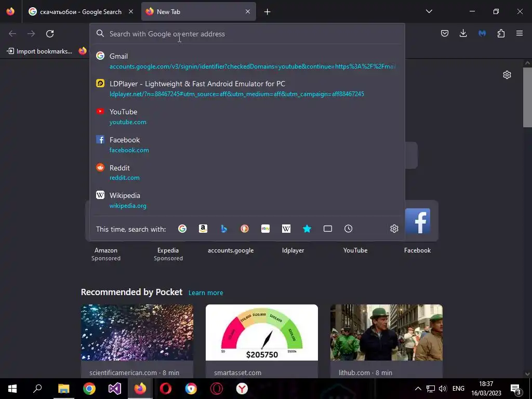Switch to скачатьобои Google Search tab
This screenshot has width=532, height=399.
coord(81,12)
